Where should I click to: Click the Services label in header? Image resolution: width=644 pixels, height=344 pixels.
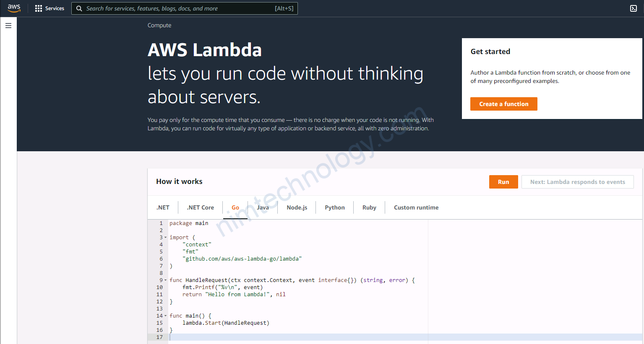55,8
